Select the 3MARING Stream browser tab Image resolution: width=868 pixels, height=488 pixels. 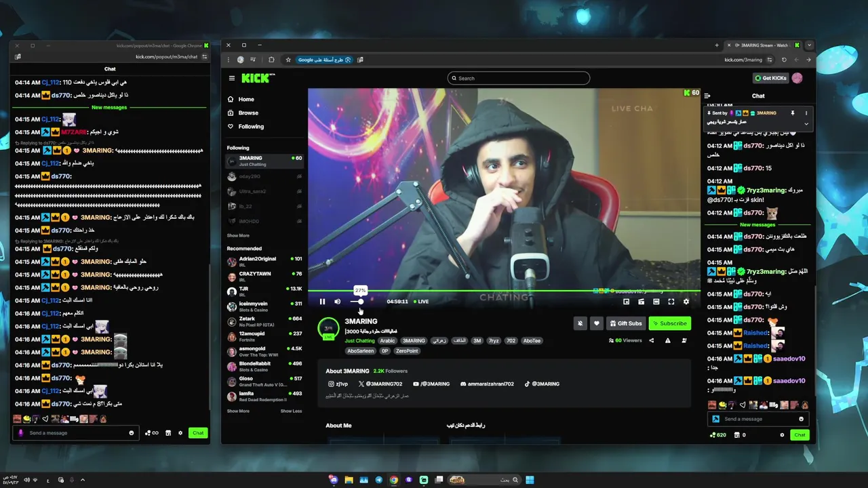(763, 45)
